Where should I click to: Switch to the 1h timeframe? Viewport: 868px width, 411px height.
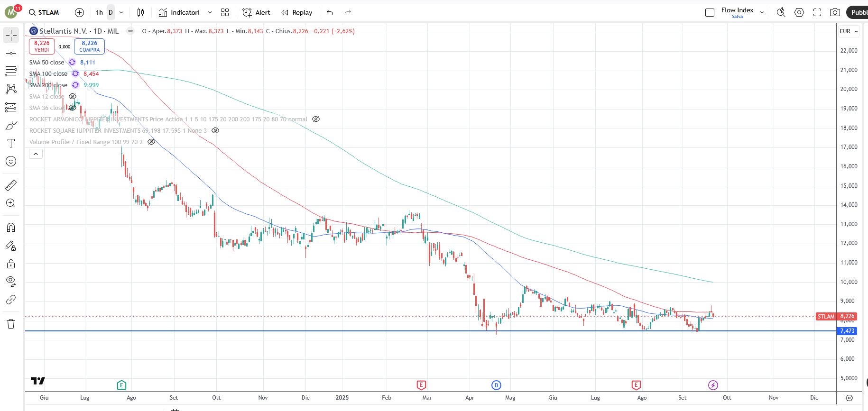[x=99, y=12]
